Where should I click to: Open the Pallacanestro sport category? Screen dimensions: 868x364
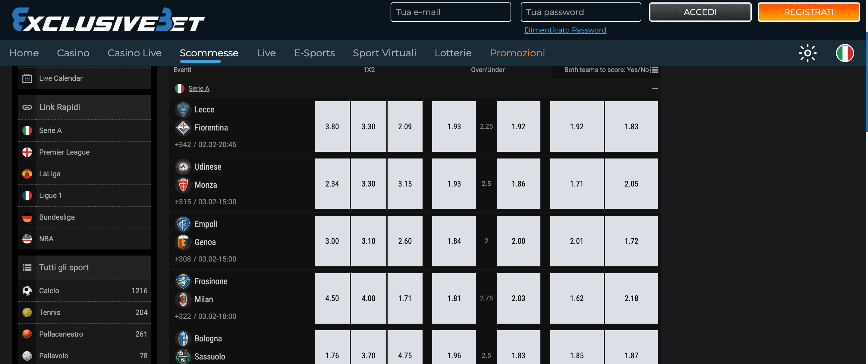84,334
